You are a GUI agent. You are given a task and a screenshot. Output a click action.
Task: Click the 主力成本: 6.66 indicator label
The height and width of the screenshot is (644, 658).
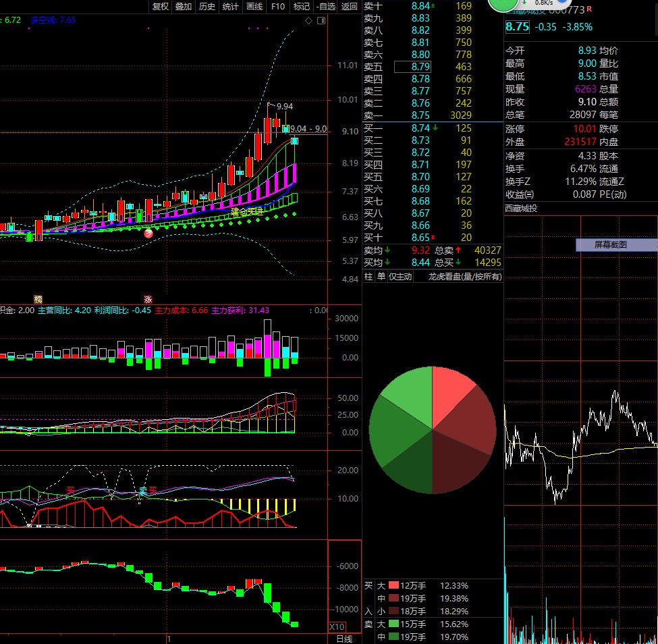pos(182,311)
